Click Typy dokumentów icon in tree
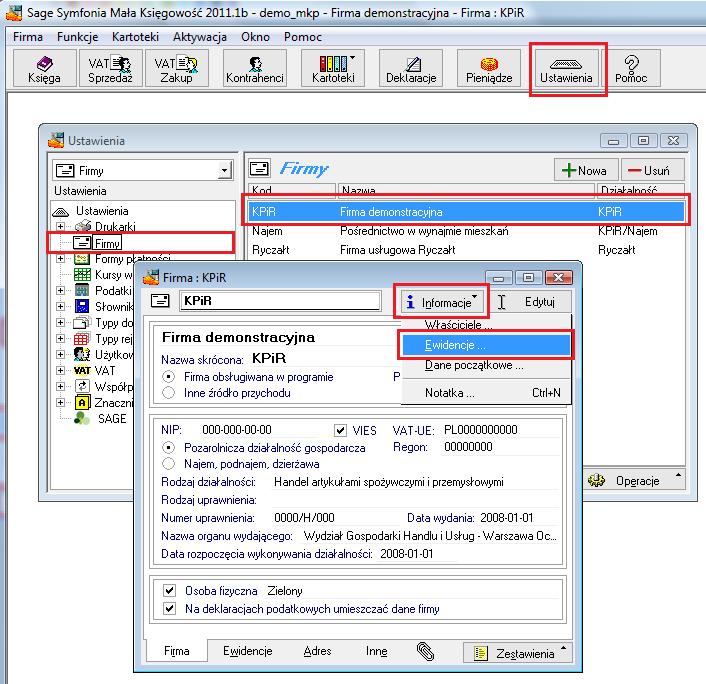 click(x=82, y=322)
